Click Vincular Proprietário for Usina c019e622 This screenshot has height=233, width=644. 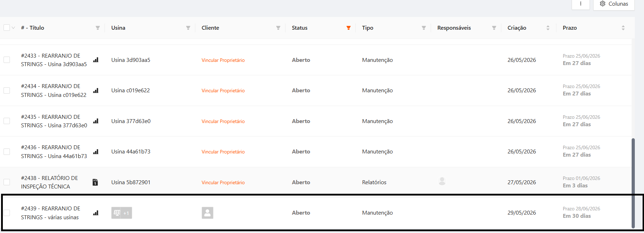point(223,91)
